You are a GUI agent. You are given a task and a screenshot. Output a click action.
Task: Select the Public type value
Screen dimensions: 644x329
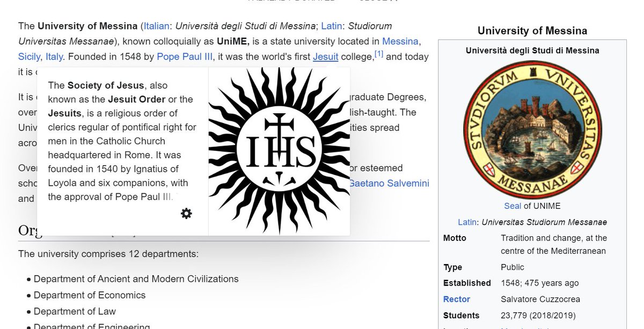click(513, 267)
